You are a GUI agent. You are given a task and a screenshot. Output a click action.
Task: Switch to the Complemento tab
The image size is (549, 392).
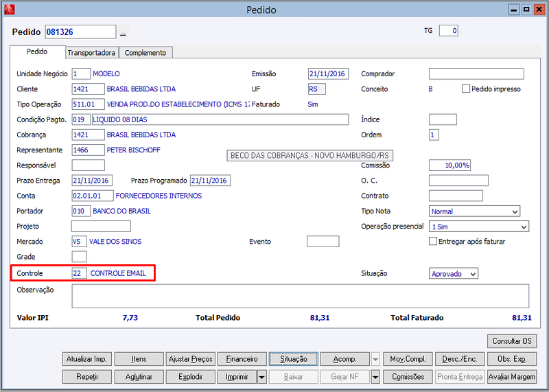tap(145, 53)
